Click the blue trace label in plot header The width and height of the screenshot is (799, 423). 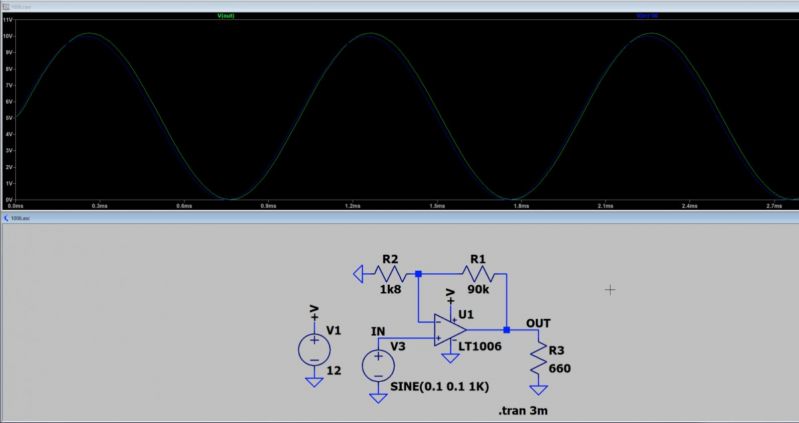pyautogui.click(x=649, y=15)
